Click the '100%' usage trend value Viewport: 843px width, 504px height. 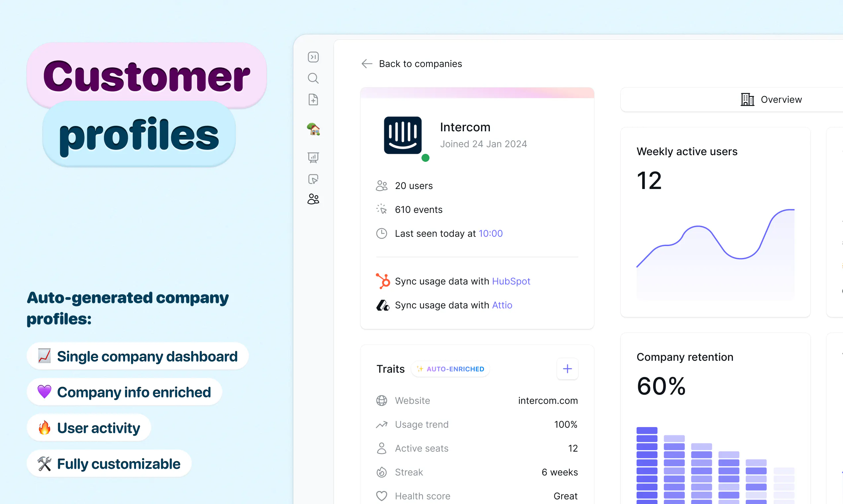coord(566,424)
